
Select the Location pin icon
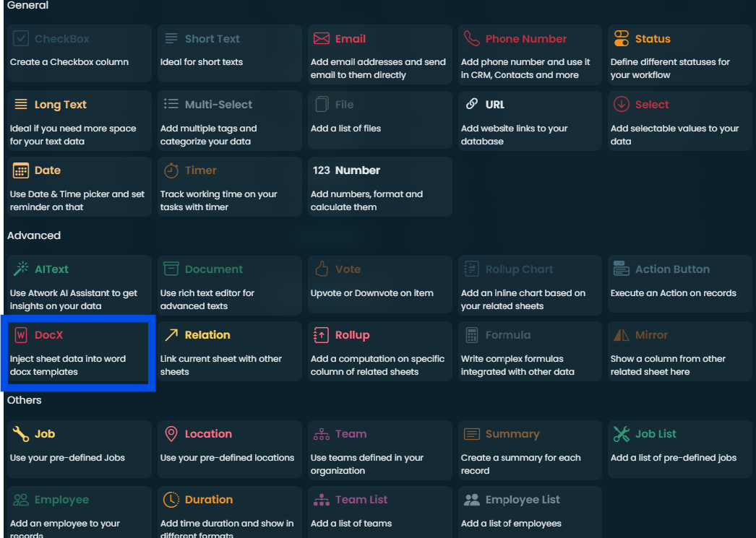171,434
